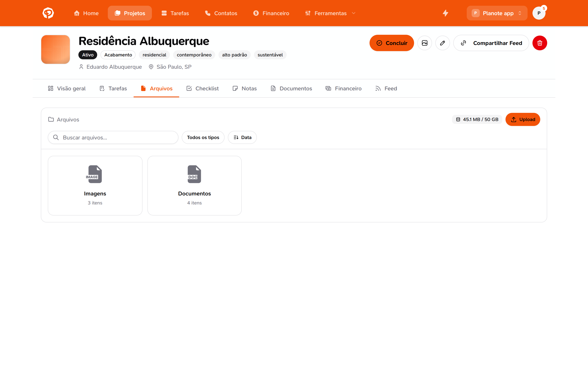Open the Documentos folder card
588x368 pixels.
tap(194, 186)
